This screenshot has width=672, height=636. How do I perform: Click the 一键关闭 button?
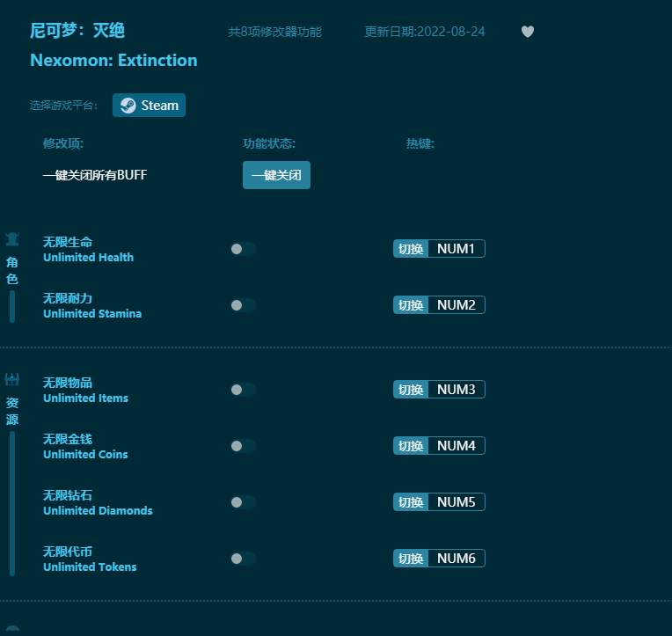(276, 175)
